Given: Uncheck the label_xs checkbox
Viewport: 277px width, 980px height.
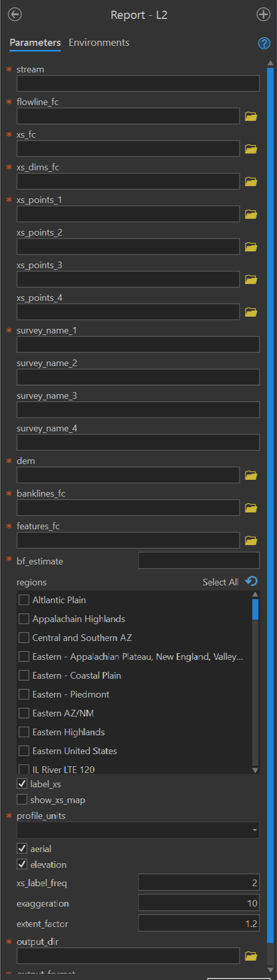Looking at the screenshot, I should coord(22,784).
